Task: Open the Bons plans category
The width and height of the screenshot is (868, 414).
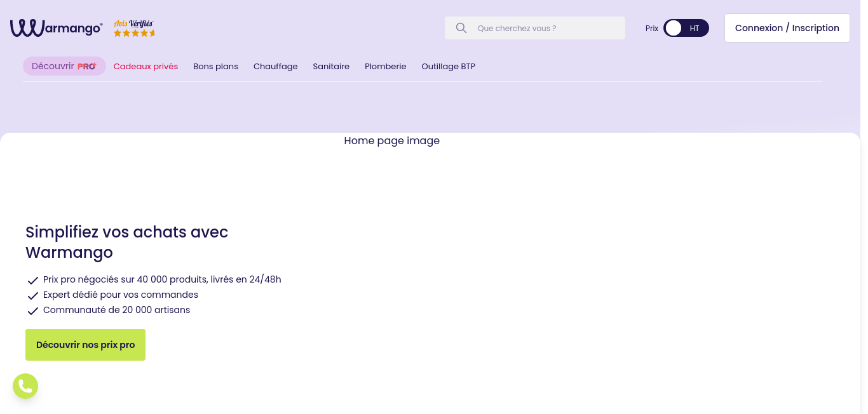Action: pyautogui.click(x=215, y=67)
